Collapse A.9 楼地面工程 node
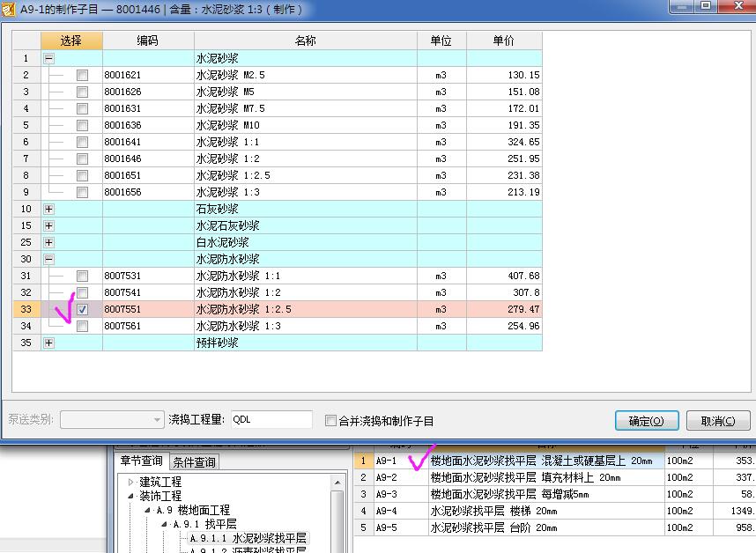Screen dimensions: 756x553 [x=147, y=510]
